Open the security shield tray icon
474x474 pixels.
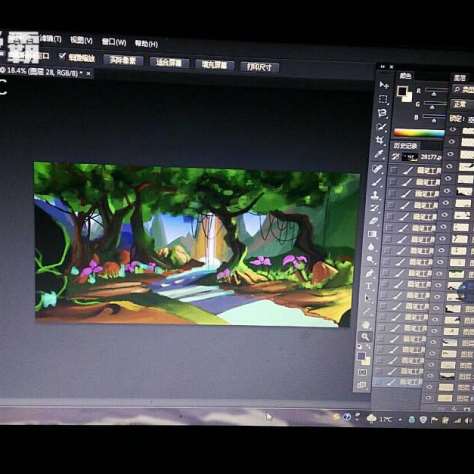click(423, 420)
